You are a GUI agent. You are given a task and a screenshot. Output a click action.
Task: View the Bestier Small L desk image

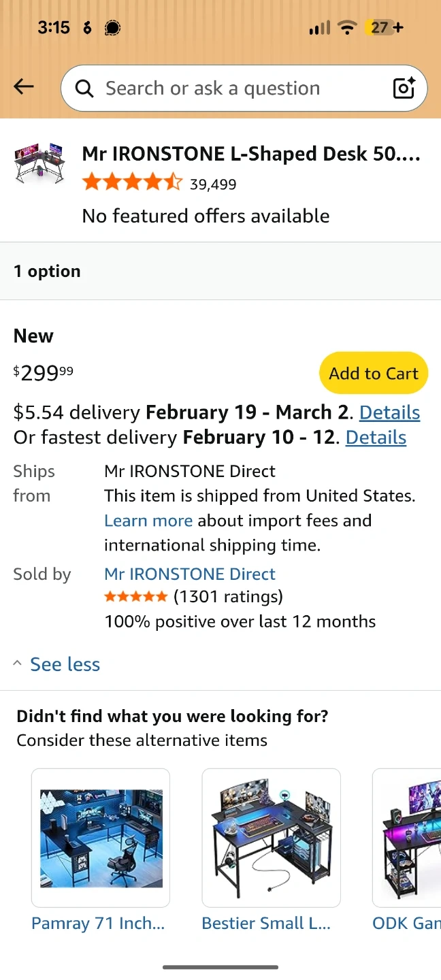[x=271, y=838]
